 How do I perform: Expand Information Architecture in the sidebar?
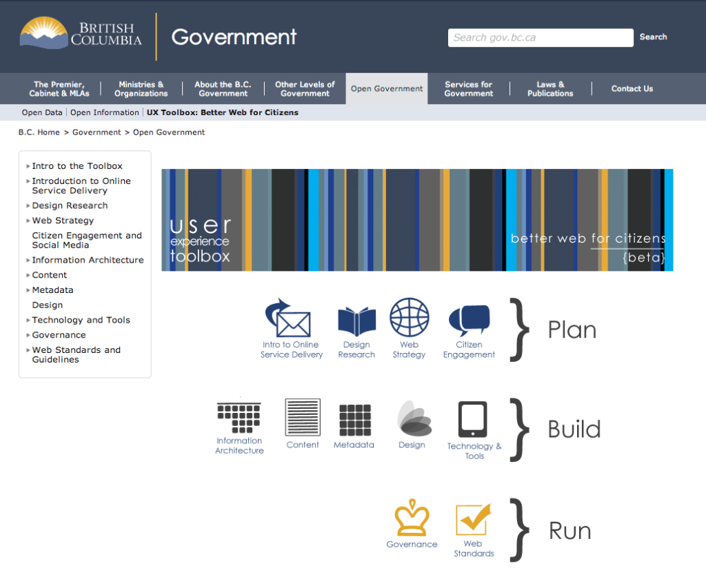[28, 261]
